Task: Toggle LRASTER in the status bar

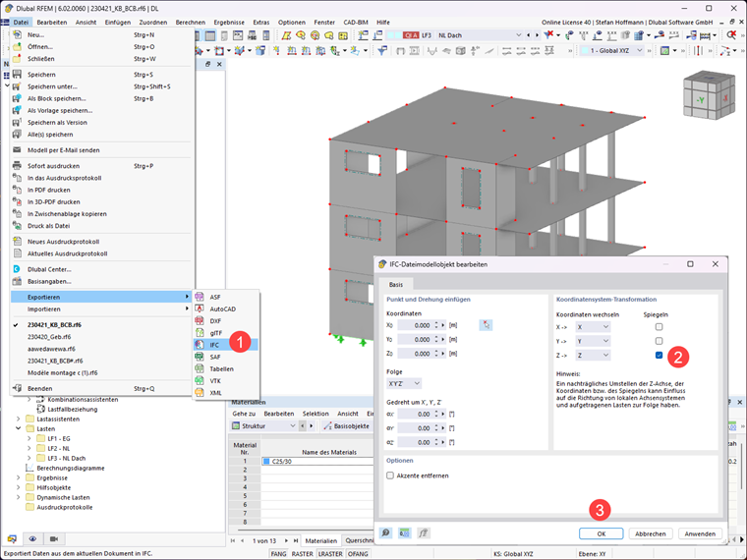Action: [x=330, y=554]
